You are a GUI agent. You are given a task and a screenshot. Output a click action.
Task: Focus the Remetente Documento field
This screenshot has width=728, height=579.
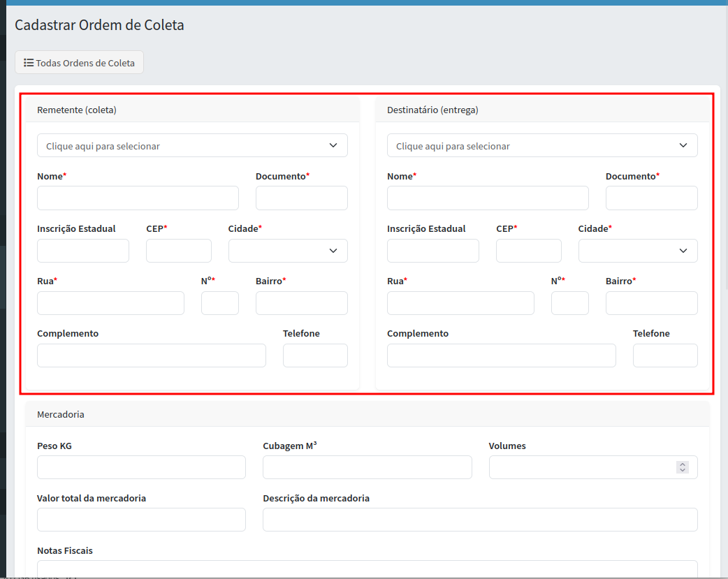(x=301, y=198)
